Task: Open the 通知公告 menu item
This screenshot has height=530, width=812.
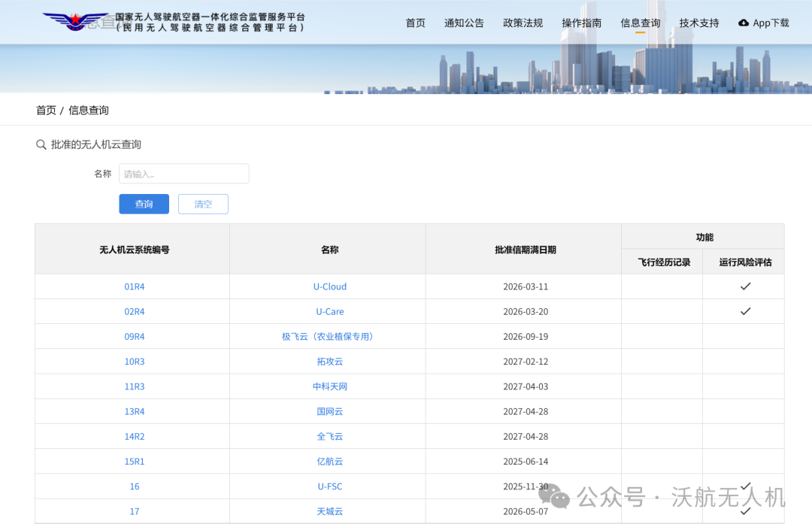Action: tap(464, 23)
